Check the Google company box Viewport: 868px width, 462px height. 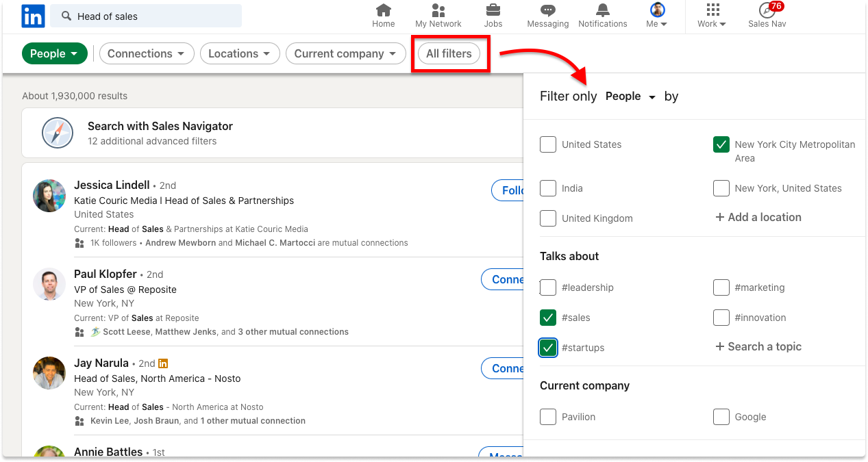tap(721, 417)
